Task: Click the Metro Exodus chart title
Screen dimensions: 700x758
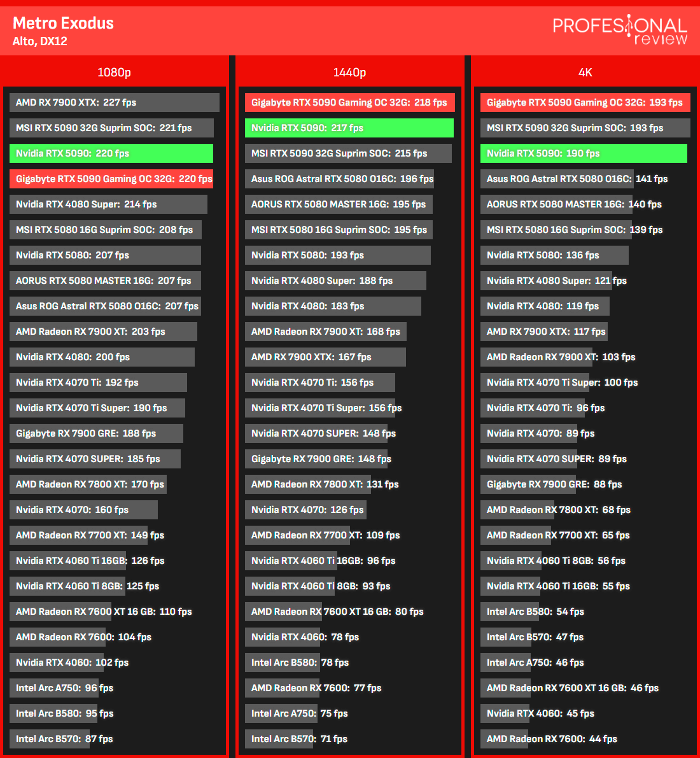Action: point(63,23)
